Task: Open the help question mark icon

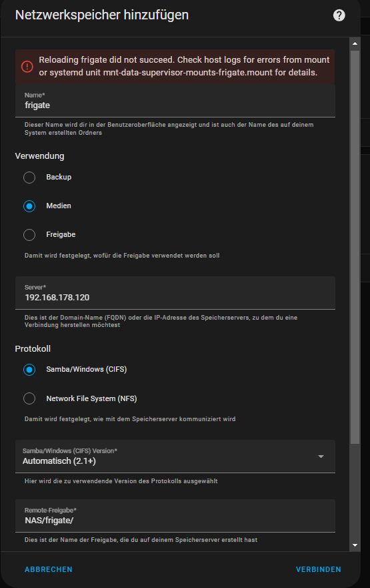Action: click(339, 15)
